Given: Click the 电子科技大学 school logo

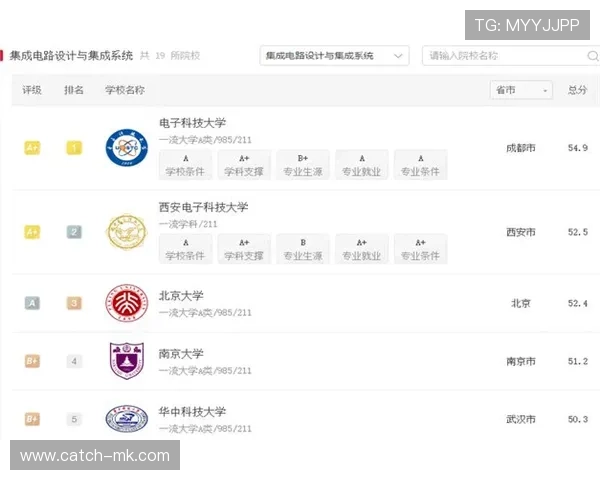Looking at the screenshot, I should [x=126, y=148].
